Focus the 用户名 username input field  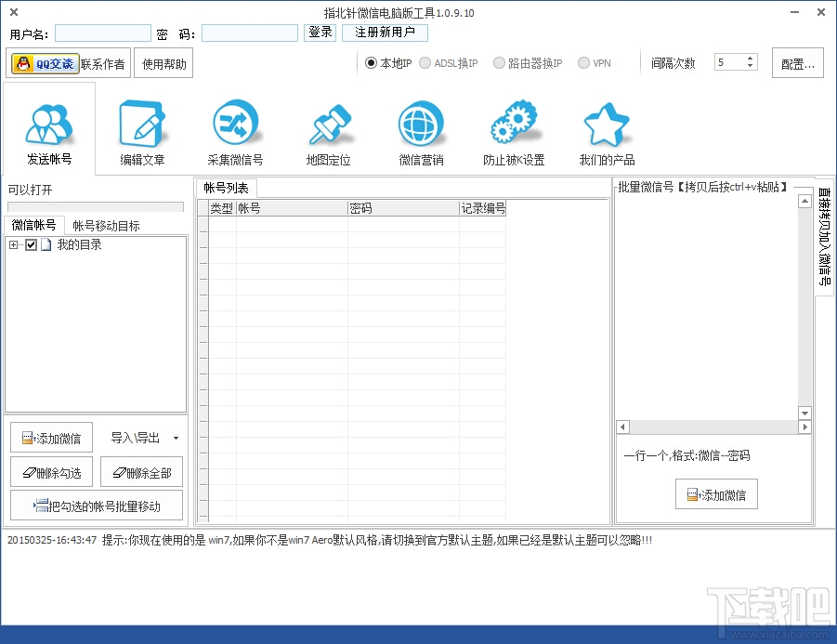pos(103,33)
